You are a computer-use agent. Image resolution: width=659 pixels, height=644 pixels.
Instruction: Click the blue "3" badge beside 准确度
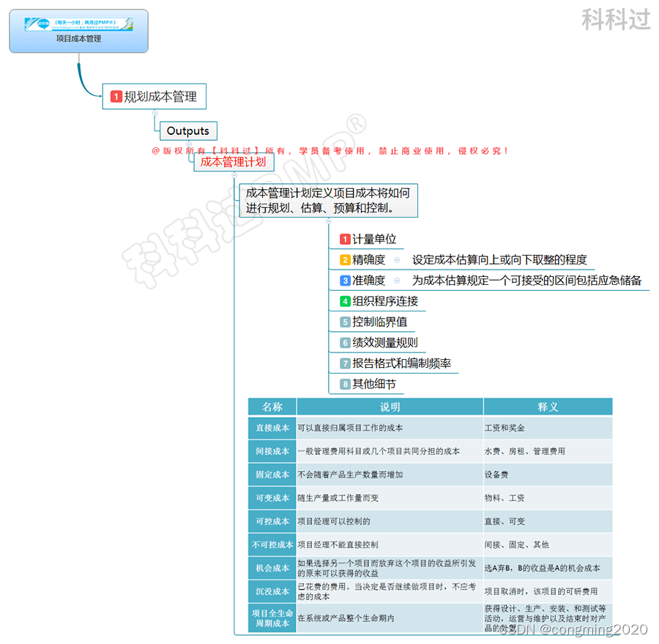(x=344, y=280)
